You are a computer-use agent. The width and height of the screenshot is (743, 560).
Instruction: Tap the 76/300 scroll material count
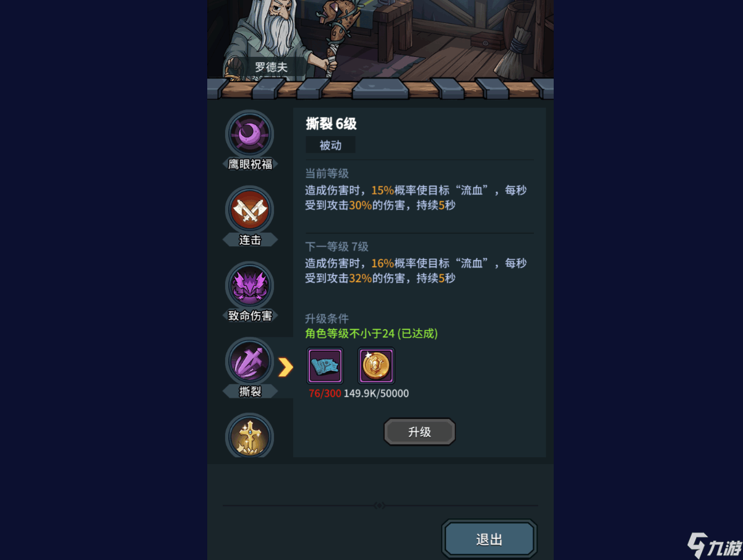(325, 394)
